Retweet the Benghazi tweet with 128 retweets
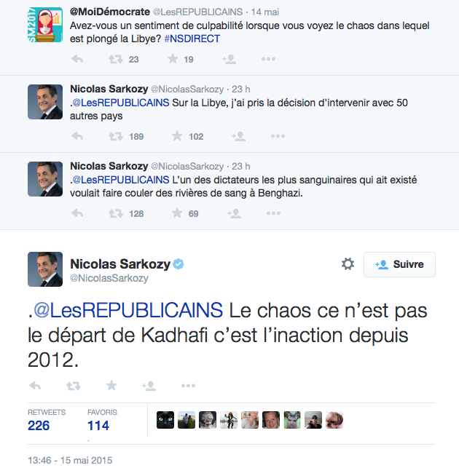The width and height of the screenshot is (459, 476). click(x=115, y=213)
